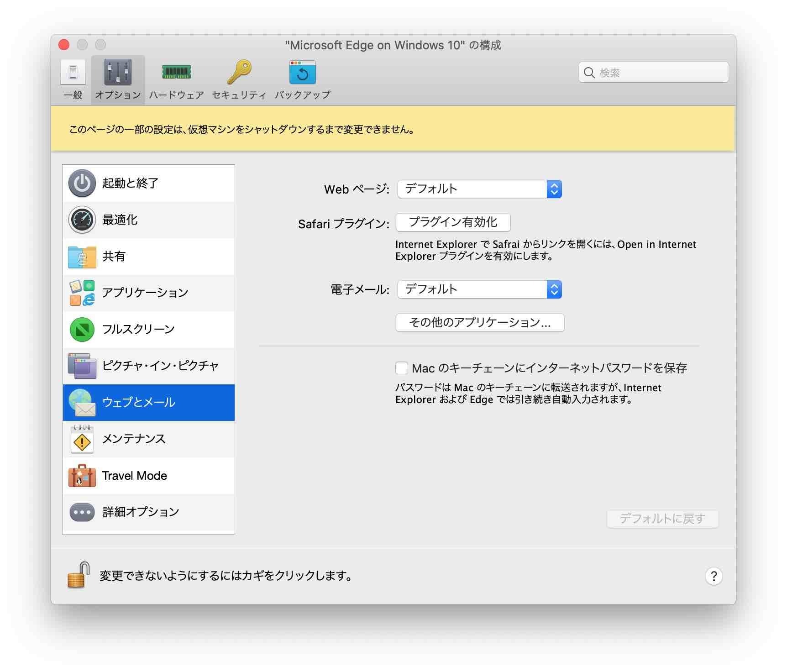The image size is (787, 672).
Task: Click the window title text
Action: (x=393, y=45)
